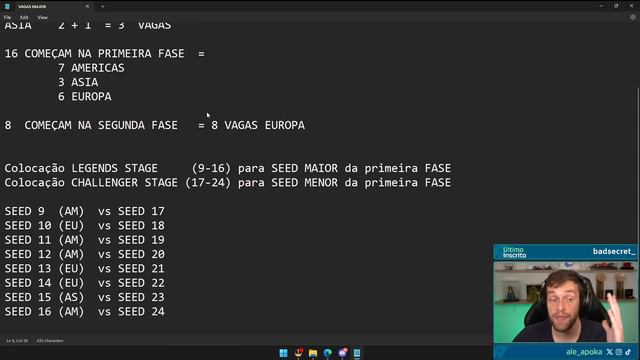Place cursor on '6 EUROPA' line
This screenshot has height=360, width=640.
[84, 96]
